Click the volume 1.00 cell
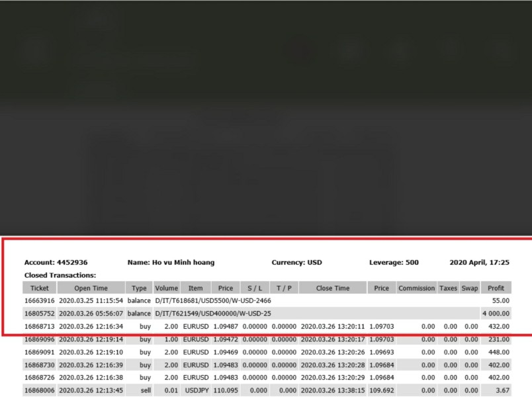 (x=171, y=339)
